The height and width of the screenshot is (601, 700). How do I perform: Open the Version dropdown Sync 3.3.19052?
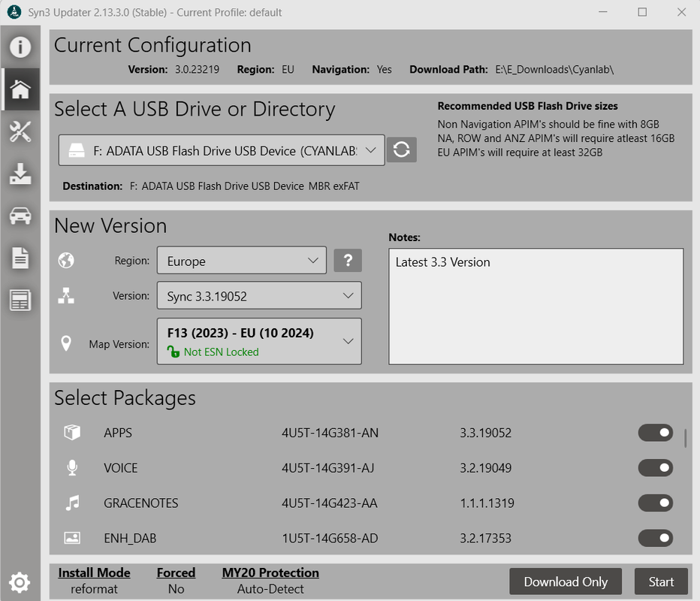point(259,295)
